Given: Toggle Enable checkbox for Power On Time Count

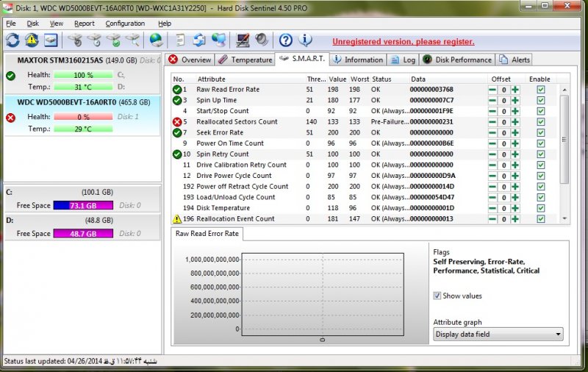Looking at the screenshot, I should (x=540, y=143).
